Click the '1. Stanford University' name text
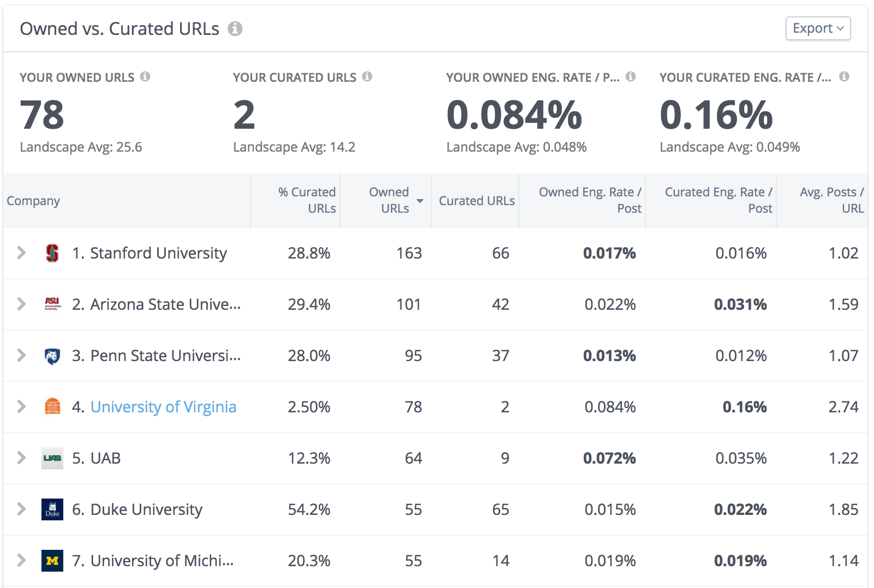874x588 pixels. 149,253
